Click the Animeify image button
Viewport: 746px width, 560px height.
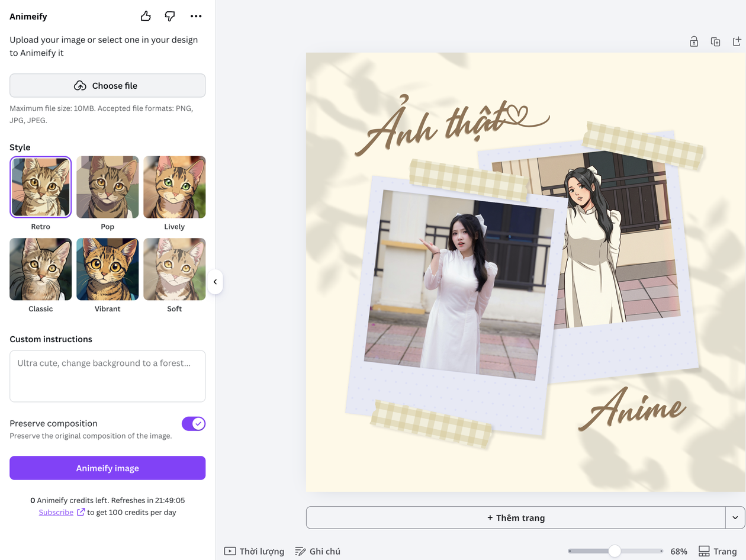coord(107,468)
